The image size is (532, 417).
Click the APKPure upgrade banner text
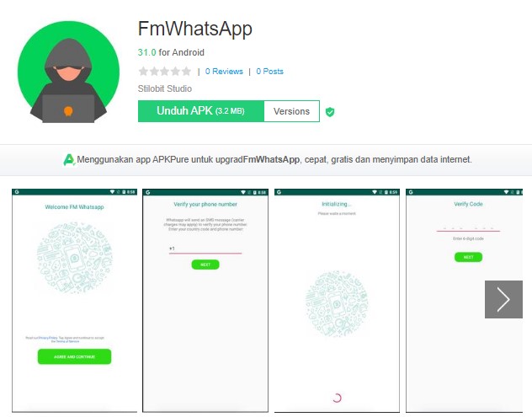pyautogui.click(x=274, y=159)
